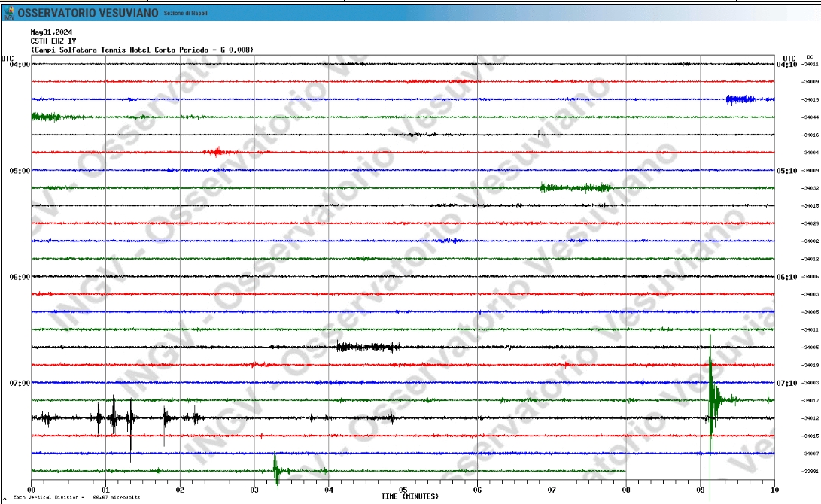This screenshot has width=821, height=504.
Task: Click the 07:10 time label
Action: pos(786,383)
